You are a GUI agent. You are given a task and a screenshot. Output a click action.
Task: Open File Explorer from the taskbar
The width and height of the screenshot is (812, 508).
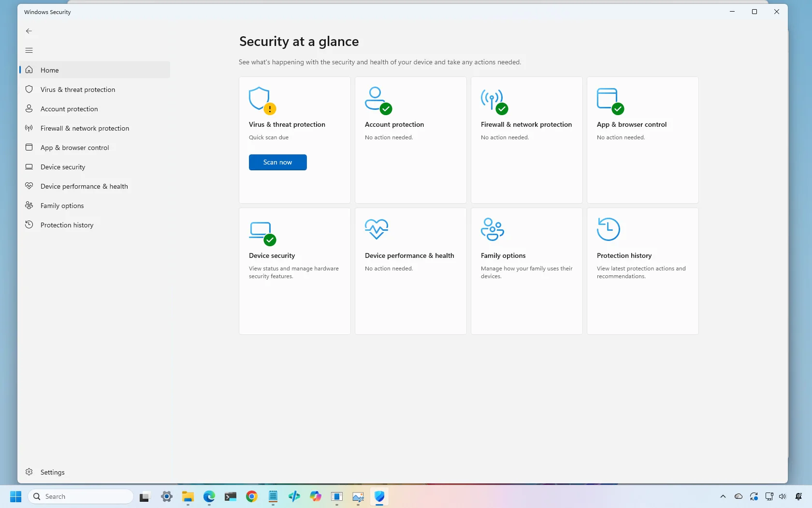point(188,496)
